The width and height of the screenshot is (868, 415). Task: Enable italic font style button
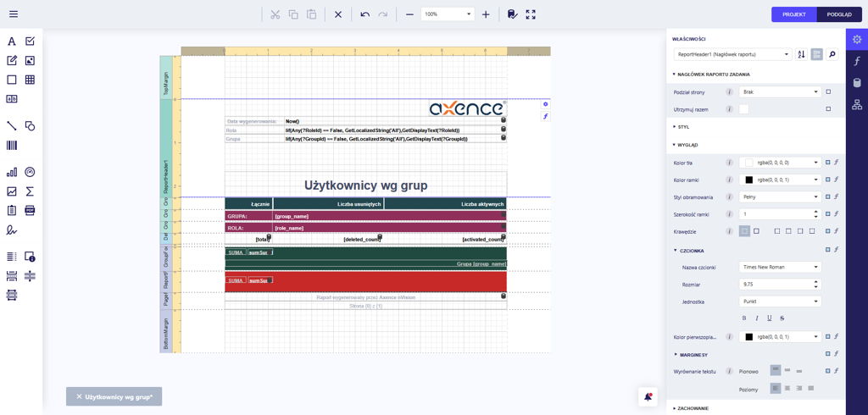(x=757, y=318)
